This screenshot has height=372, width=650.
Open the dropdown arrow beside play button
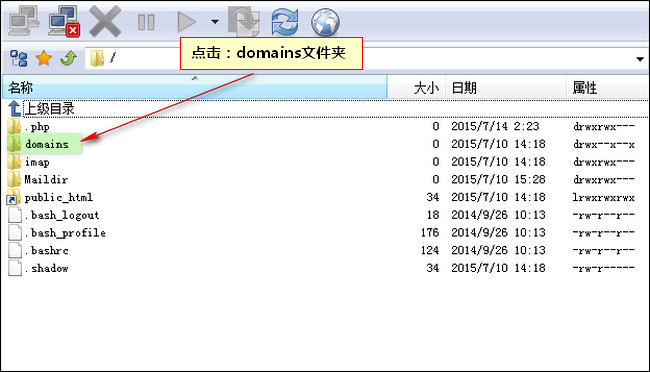pyautogui.click(x=215, y=22)
